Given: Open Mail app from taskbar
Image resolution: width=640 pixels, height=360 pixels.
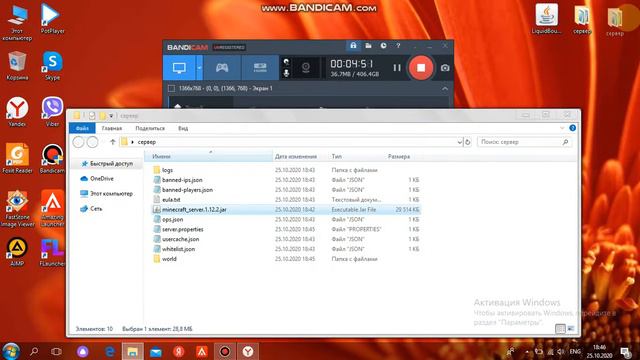Looking at the screenshot, I should pos(156,352).
